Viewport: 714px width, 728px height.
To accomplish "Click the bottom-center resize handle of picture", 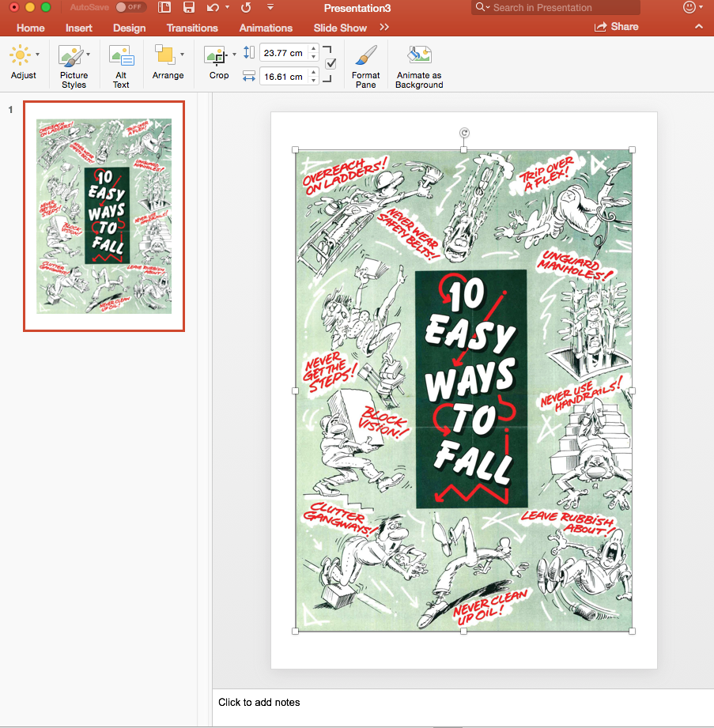I will pyautogui.click(x=463, y=631).
